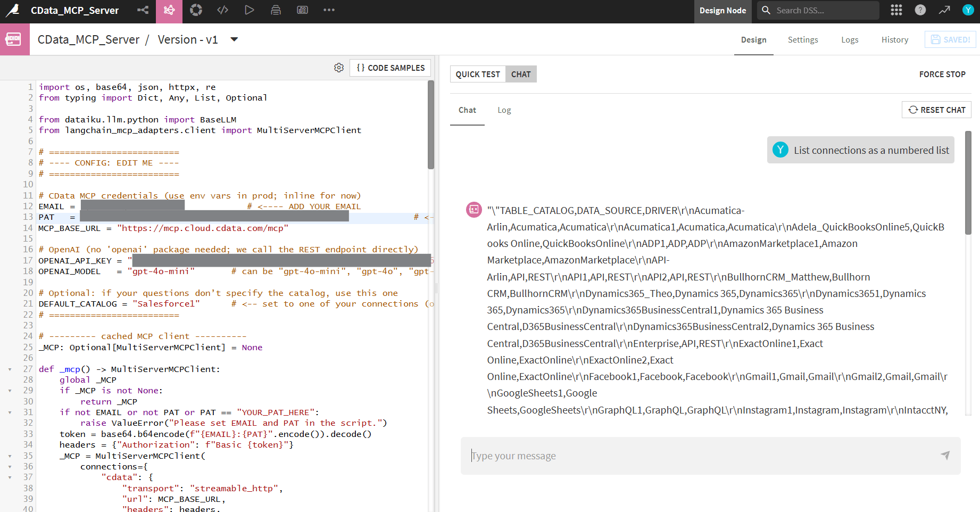Open the Flow icon in top bar
980x512 pixels.
tap(143, 10)
